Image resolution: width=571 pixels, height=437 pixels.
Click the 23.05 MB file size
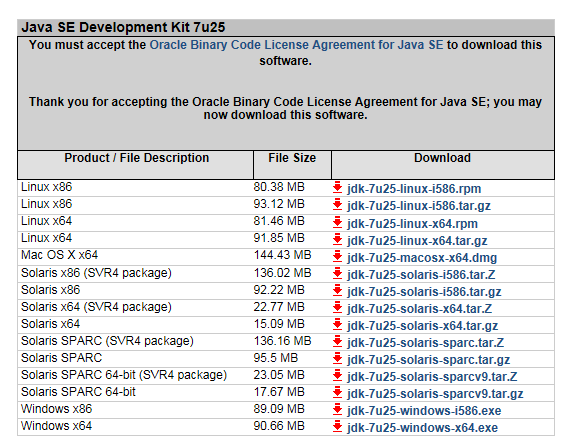click(x=279, y=375)
